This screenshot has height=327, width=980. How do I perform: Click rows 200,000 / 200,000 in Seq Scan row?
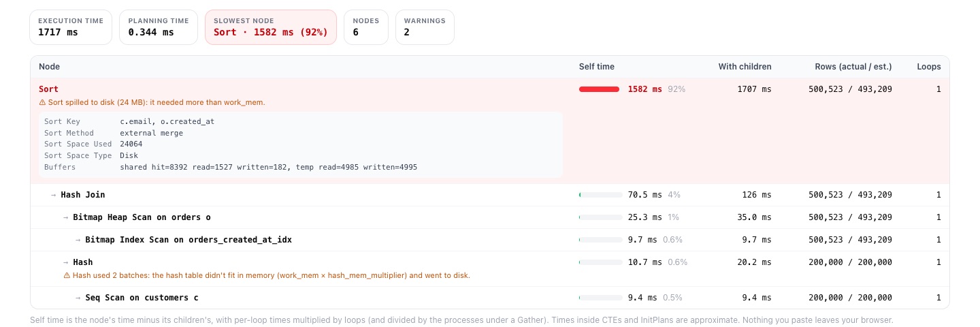tap(850, 298)
